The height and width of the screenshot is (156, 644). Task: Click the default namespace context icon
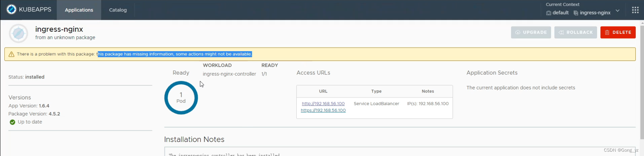pos(549,13)
